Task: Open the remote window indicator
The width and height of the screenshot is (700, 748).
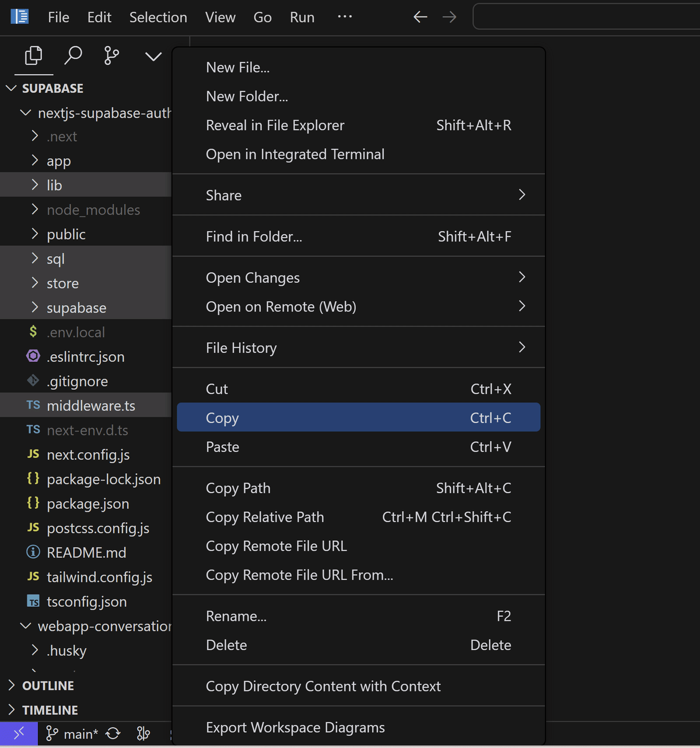Action: click(x=19, y=733)
